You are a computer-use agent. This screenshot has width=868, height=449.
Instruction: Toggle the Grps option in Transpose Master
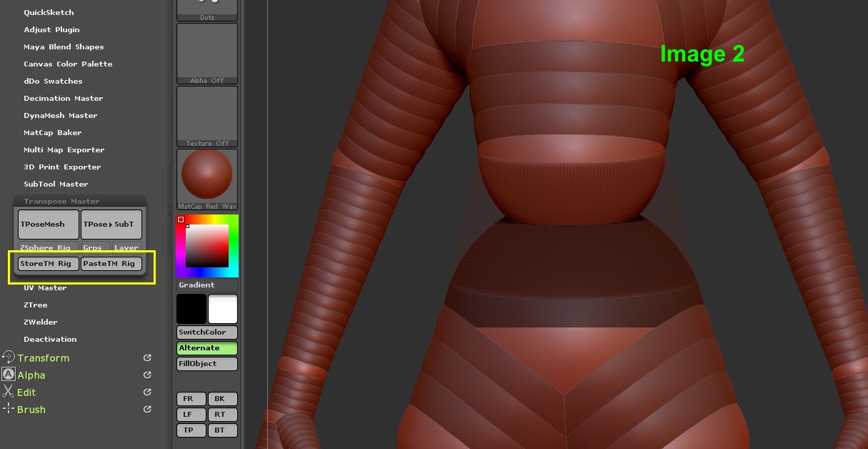(95, 247)
